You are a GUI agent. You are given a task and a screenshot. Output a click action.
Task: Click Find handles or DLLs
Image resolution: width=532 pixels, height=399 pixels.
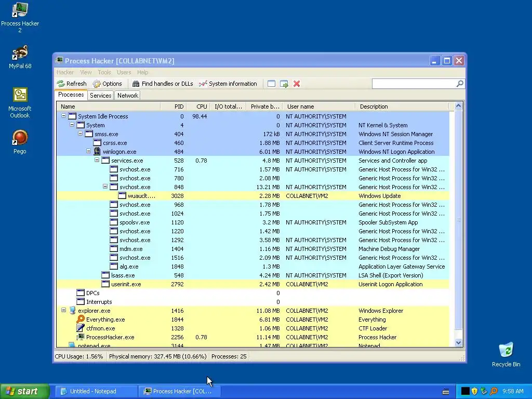[163, 84]
